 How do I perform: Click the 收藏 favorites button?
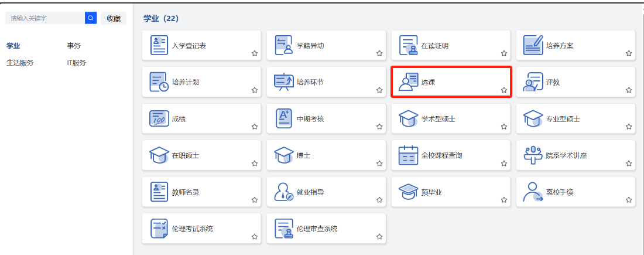point(114,18)
